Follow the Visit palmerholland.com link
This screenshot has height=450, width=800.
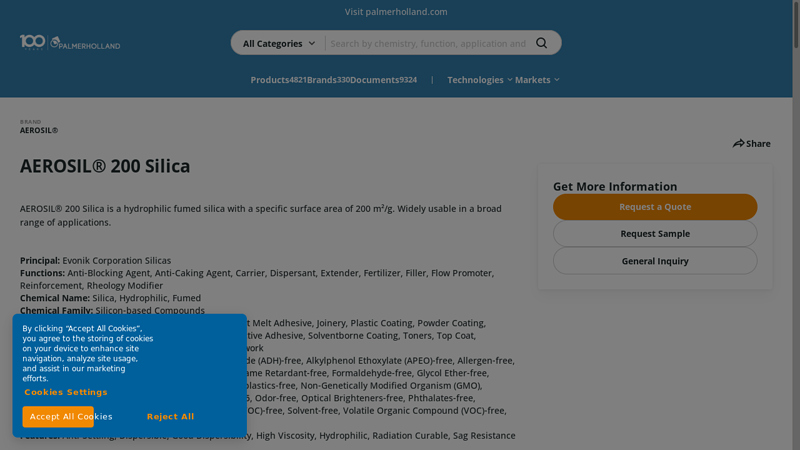[396, 12]
